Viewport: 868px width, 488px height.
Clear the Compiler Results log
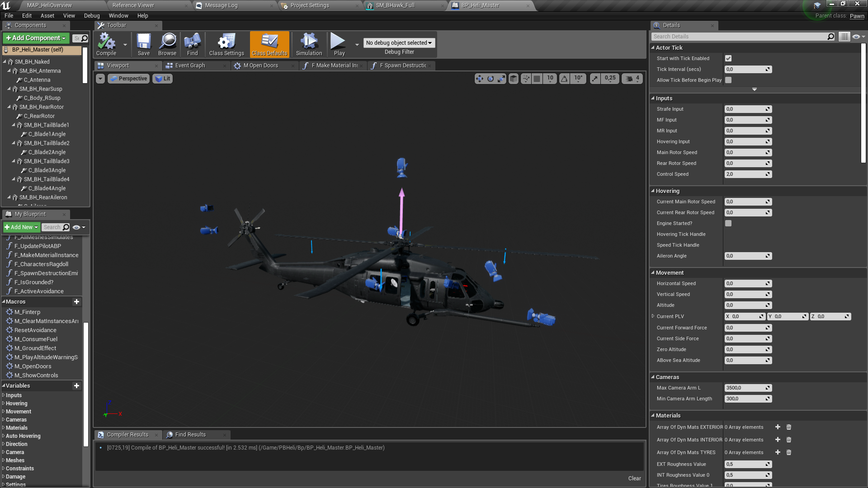point(634,478)
